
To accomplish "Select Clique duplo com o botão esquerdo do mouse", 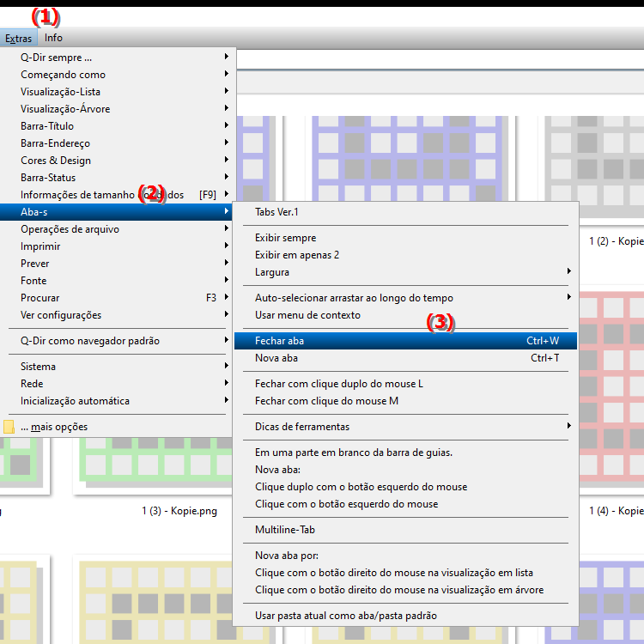I will pos(405,487).
